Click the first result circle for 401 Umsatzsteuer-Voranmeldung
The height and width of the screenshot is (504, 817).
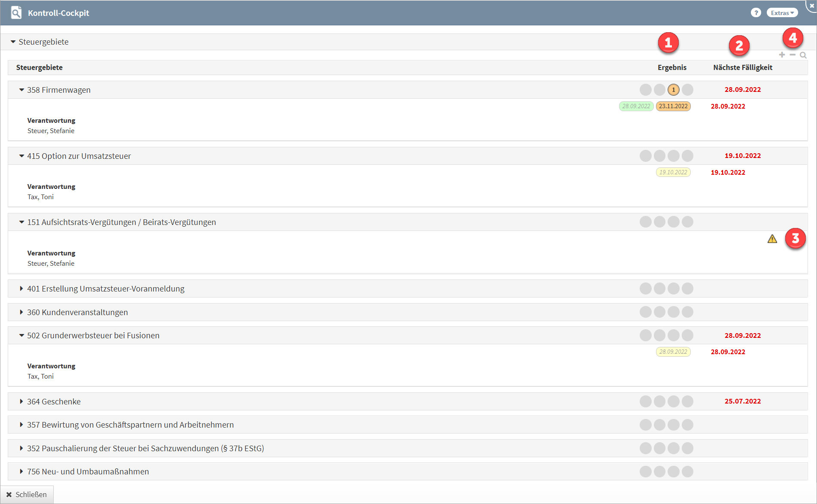click(646, 288)
